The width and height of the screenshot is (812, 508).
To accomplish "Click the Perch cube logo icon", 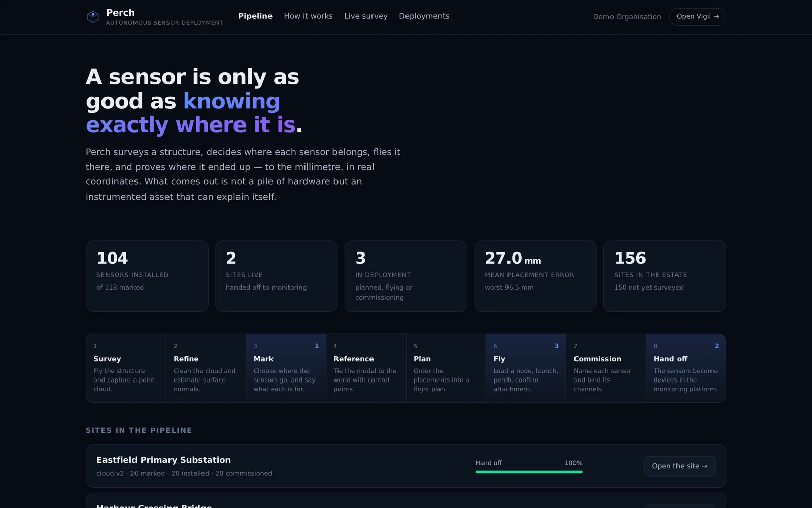I will click(93, 17).
